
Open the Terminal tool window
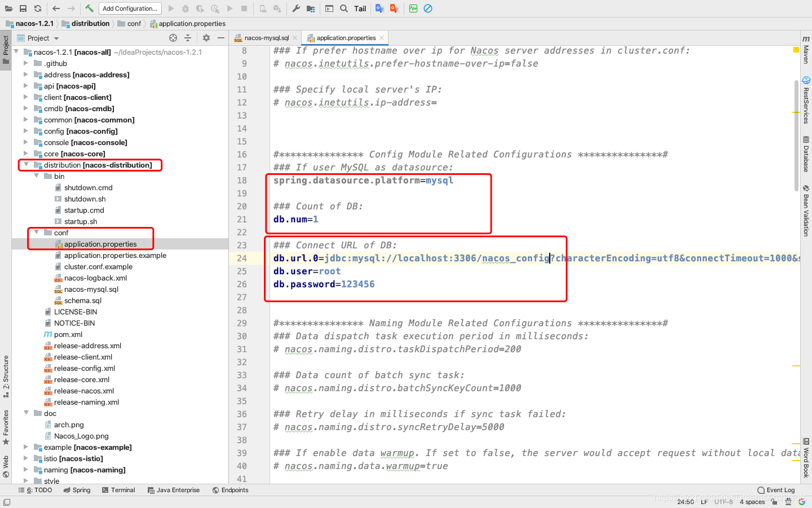pyautogui.click(x=118, y=490)
